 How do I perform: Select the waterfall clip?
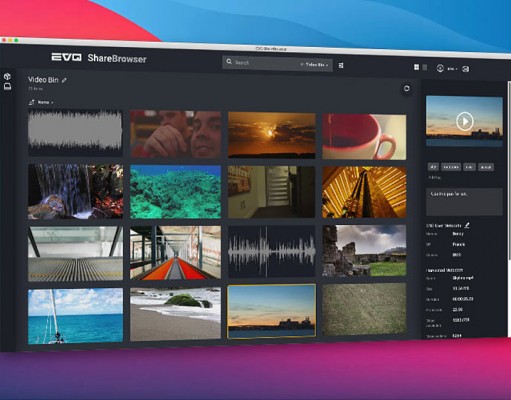[x=75, y=191]
